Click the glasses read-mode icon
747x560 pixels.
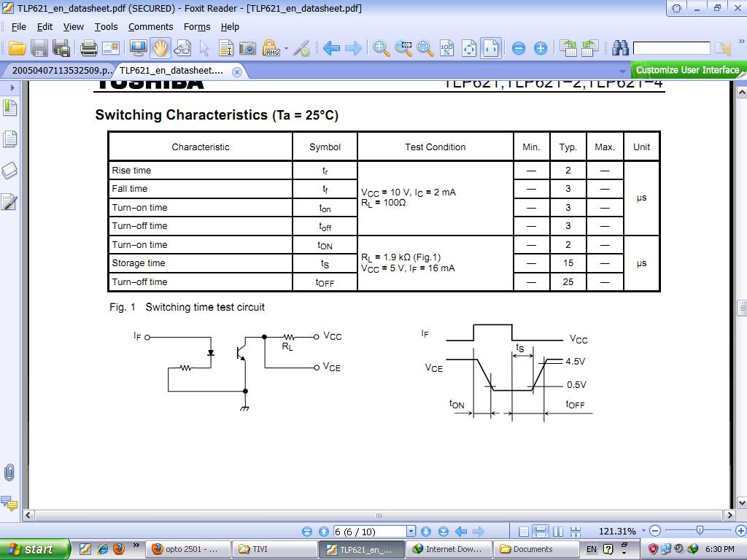point(182,48)
